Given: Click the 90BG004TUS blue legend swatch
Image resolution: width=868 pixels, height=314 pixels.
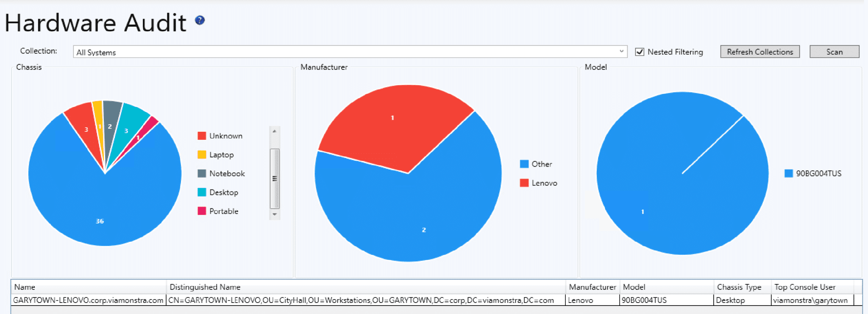Looking at the screenshot, I should coord(789,173).
